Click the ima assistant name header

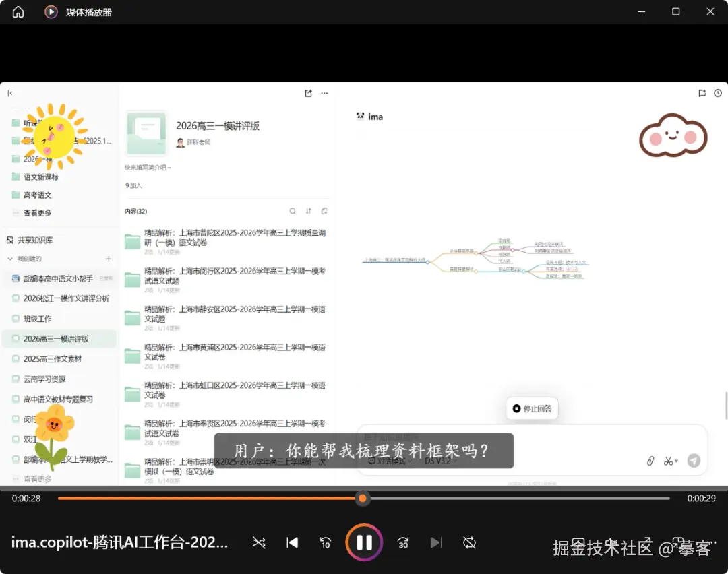375,117
